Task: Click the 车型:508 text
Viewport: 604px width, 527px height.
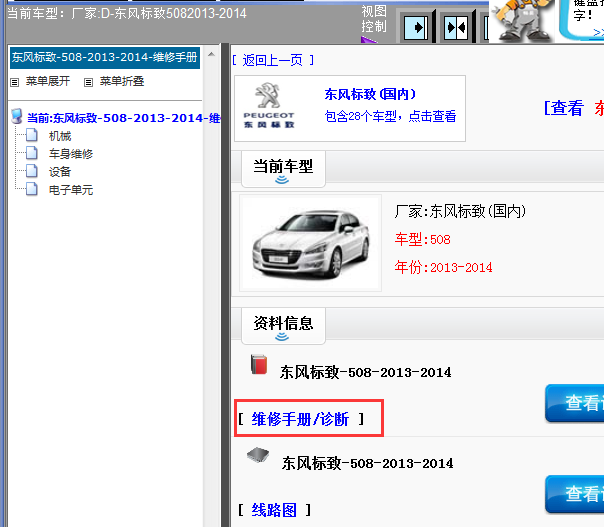Action: tap(423, 240)
